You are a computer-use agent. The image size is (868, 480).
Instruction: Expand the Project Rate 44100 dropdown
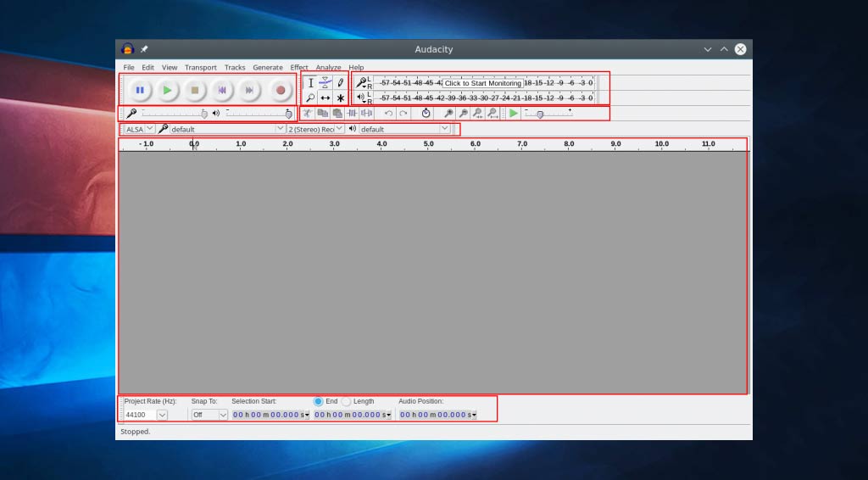pos(162,415)
